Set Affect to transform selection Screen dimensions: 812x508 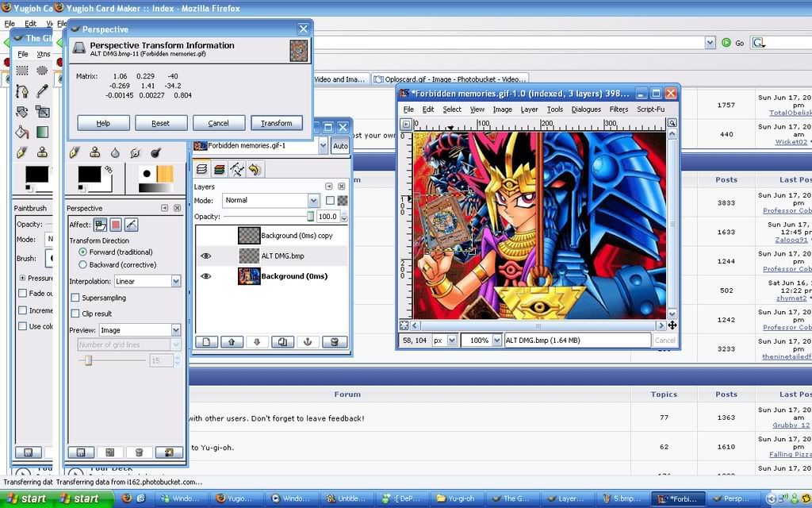point(116,225)
